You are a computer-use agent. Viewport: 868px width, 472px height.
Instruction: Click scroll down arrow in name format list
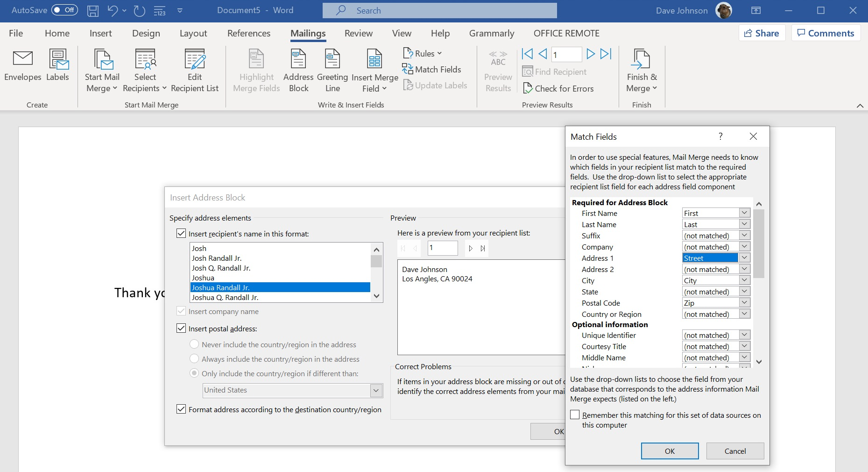(x=376, y=296)
